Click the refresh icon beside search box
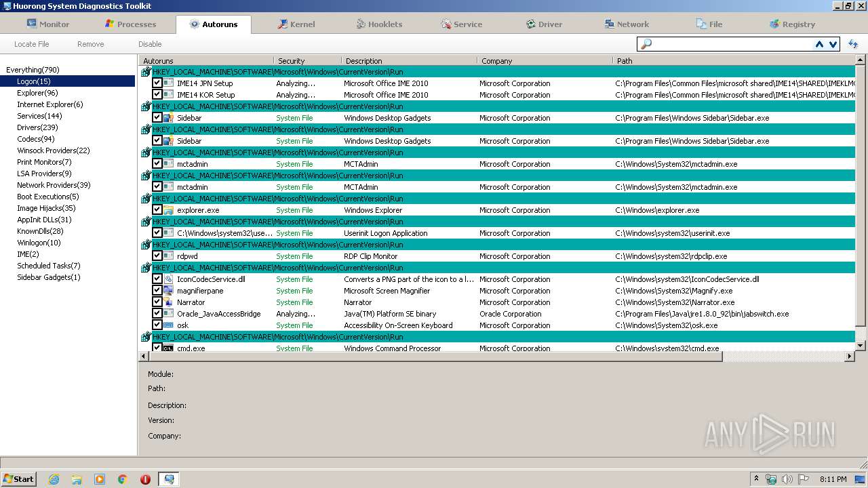The image size is (868, 488). [853, 44]
